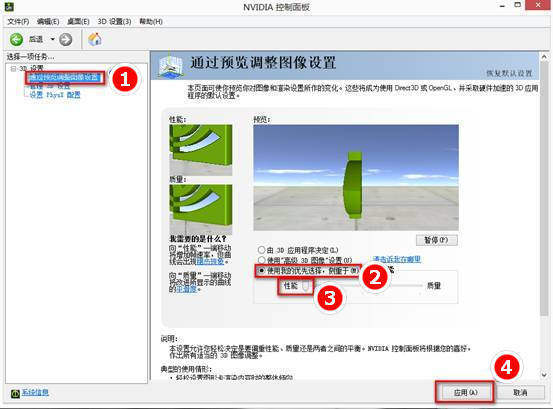
Task: Open the 3D 设置 menu
Action: (x=114, y=22)
